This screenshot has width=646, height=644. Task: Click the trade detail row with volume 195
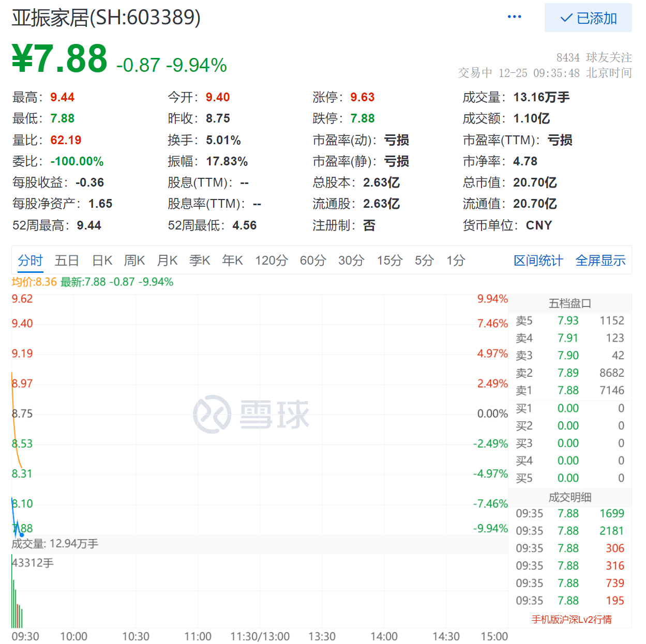tap(570, 601)
